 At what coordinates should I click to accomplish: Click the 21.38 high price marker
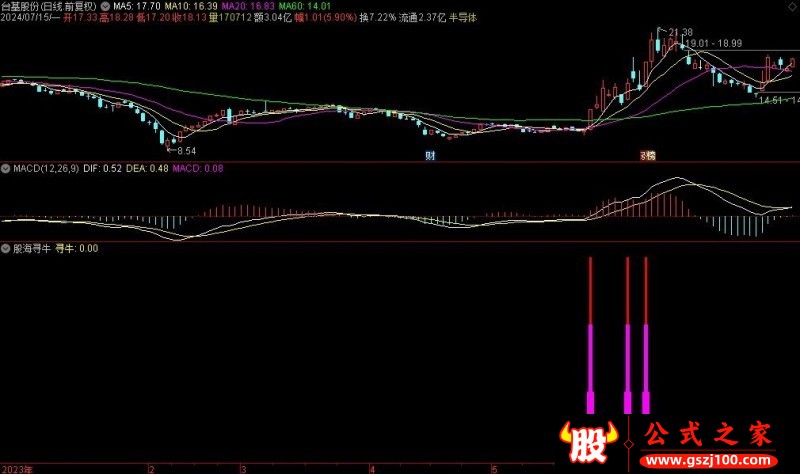point(680,33)
